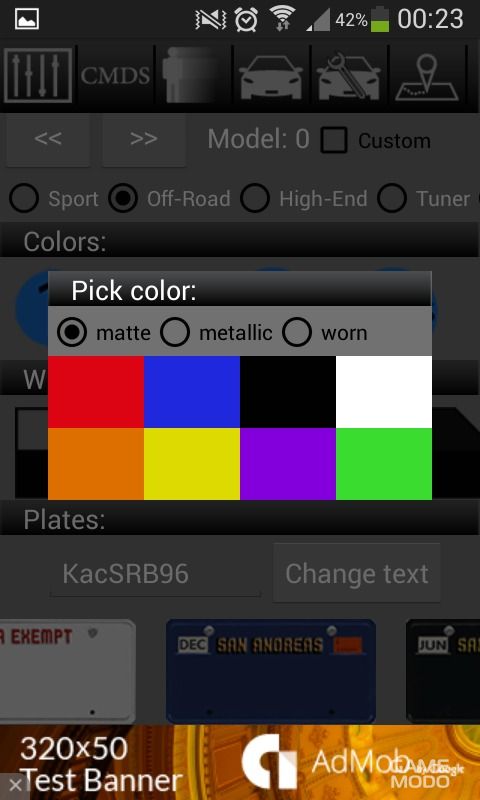
Task: Choose the yellow color swatch
Action: [x=192, y=464]
